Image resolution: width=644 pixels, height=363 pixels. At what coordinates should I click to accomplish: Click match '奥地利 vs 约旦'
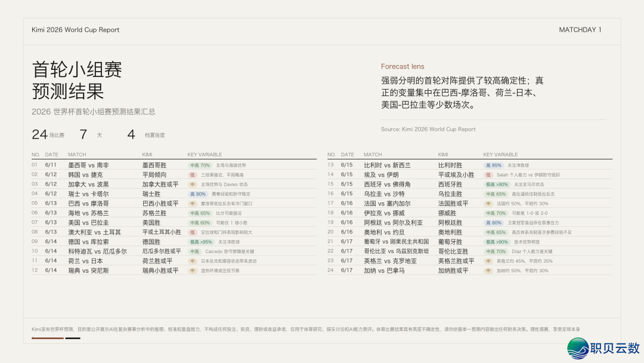click(x=384, y=232)
